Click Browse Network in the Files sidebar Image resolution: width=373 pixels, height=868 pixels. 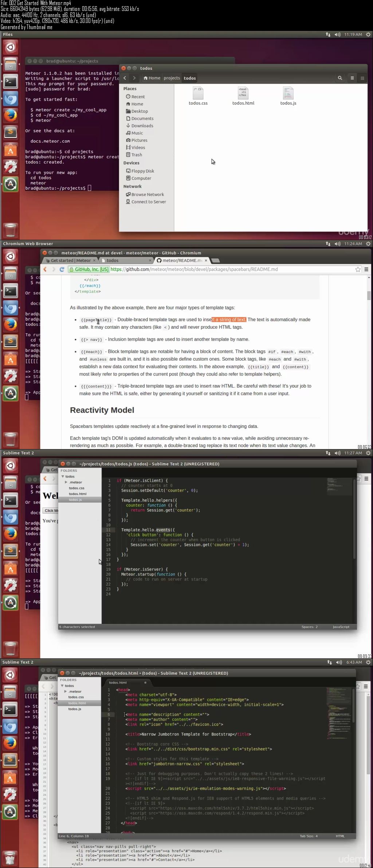pos(145,195)
